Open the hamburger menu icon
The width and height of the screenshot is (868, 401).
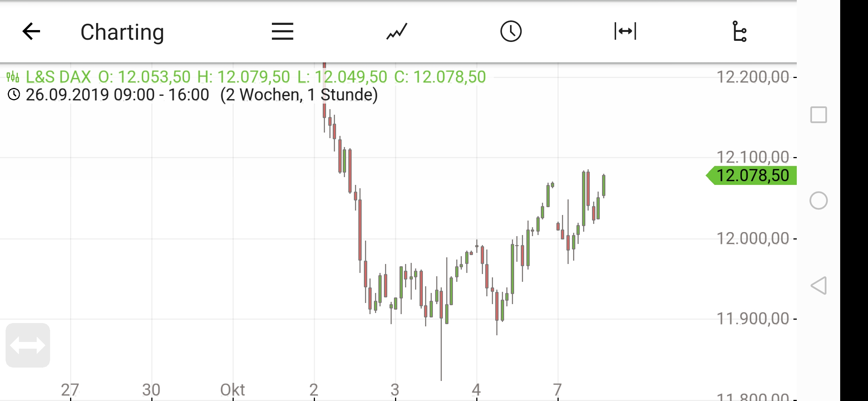tap(282, 32)
